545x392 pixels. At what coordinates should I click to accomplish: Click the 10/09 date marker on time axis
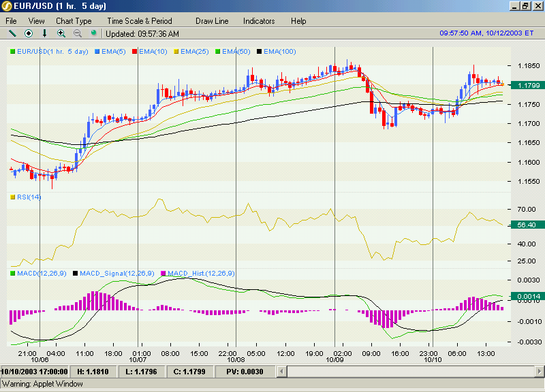[x=334, y=360]
